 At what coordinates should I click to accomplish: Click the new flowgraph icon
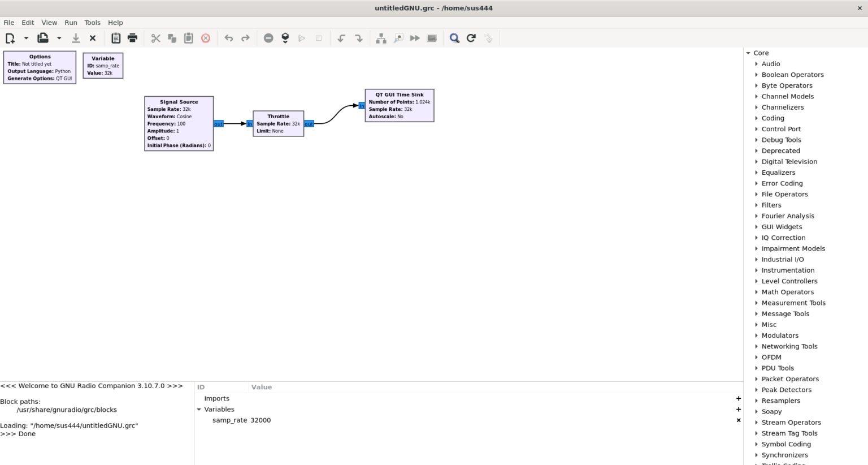point(10,38)
